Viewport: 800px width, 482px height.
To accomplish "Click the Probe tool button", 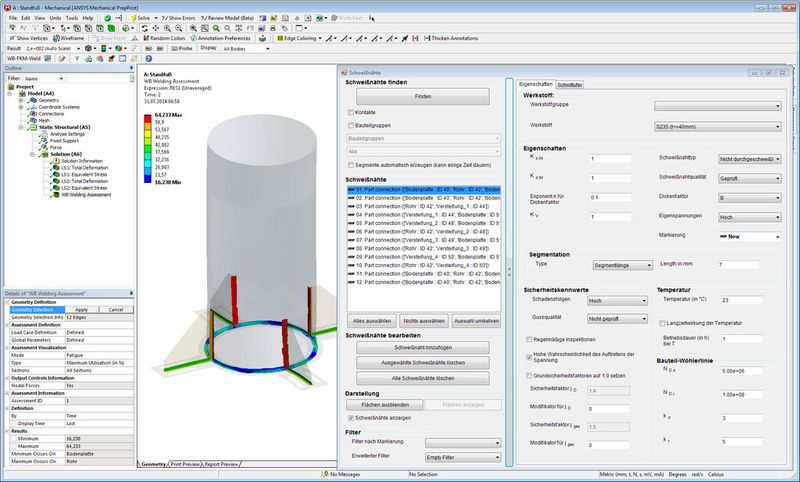I will 182,48.
